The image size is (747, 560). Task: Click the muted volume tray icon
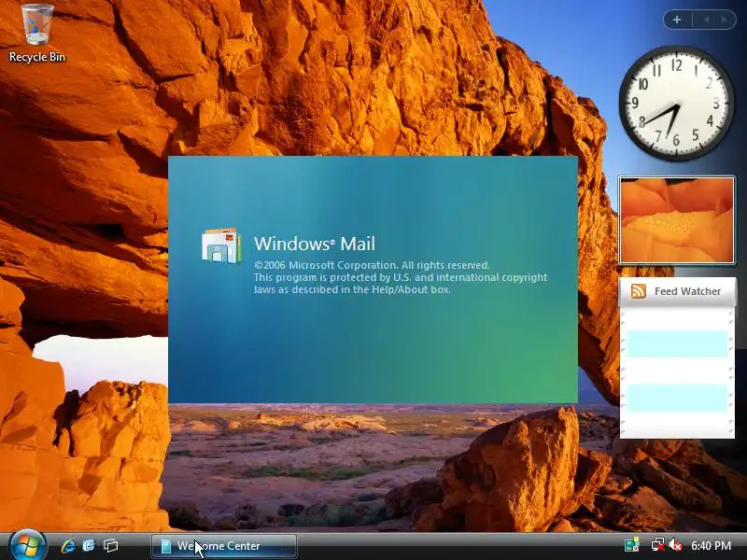675,545
